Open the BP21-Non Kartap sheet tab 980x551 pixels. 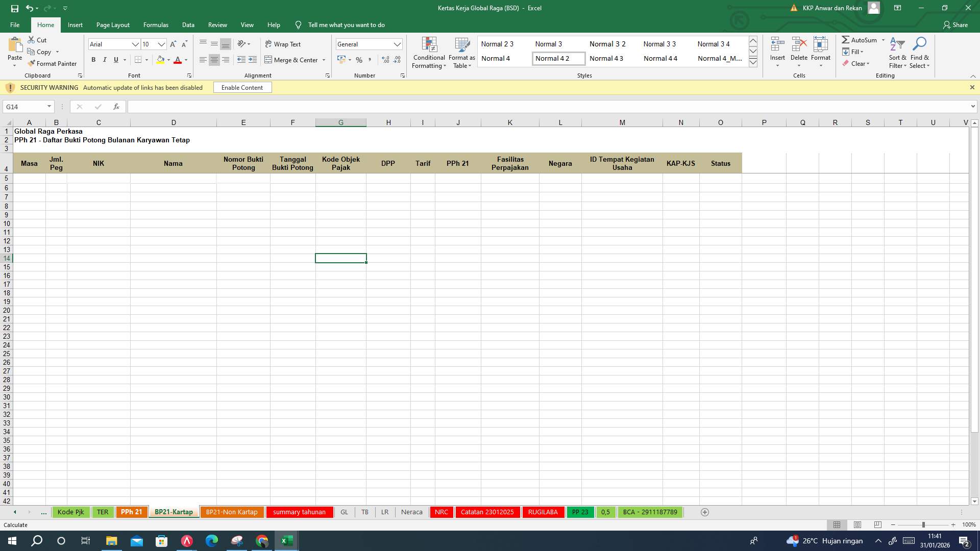(x=232, y=512)
